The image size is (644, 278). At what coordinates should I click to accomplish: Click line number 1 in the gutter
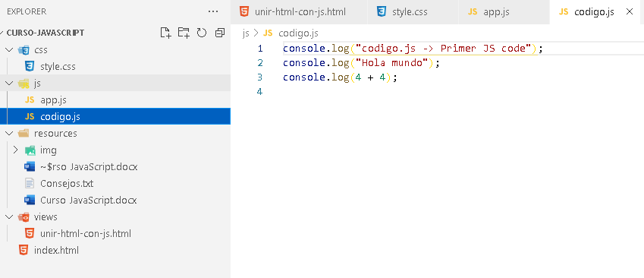[x=260, y=49]
